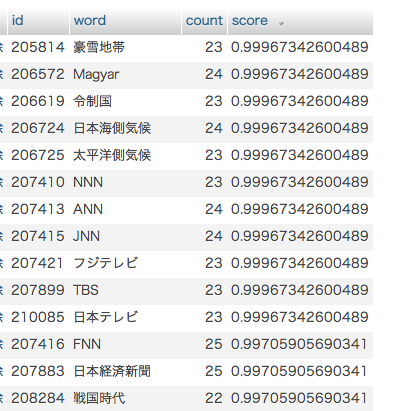Select word cell 日本海側気候
This screenshot has height=411, width=393.
tap(112, 128)
